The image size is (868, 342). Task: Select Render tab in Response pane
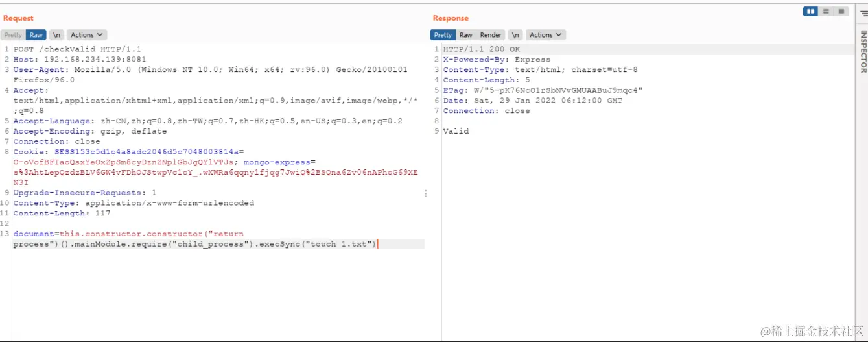click(491, 35)
